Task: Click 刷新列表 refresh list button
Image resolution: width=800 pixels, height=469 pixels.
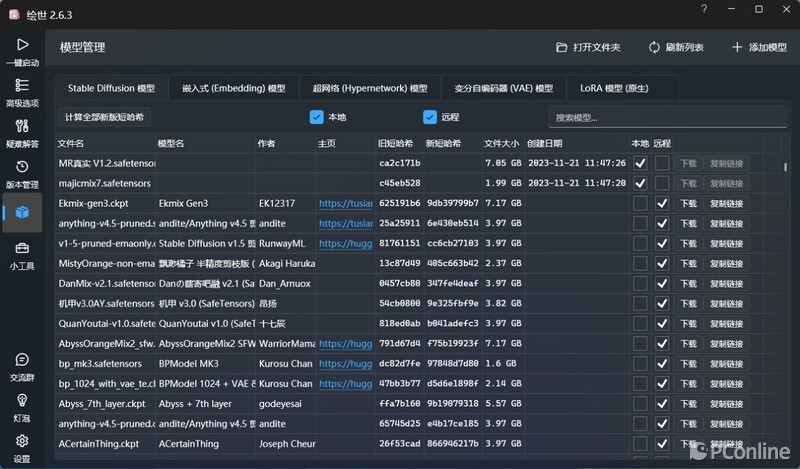Action: (x=676, y=47)
